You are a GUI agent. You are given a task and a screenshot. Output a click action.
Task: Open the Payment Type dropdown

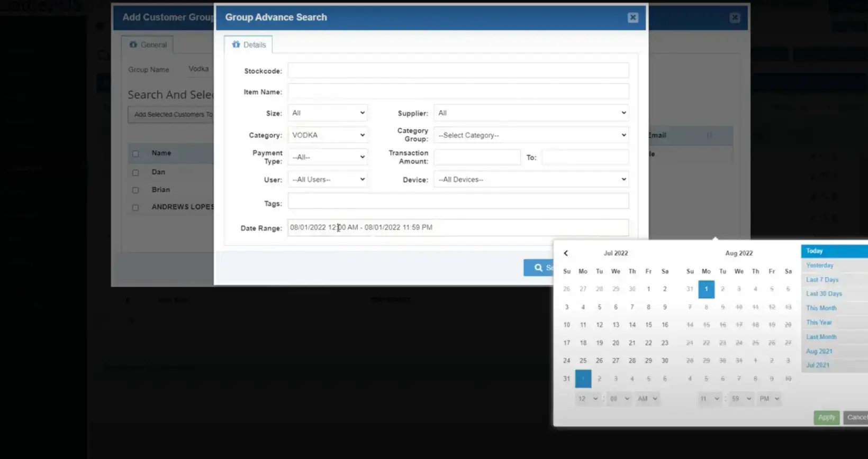click(x=328, y=157)
